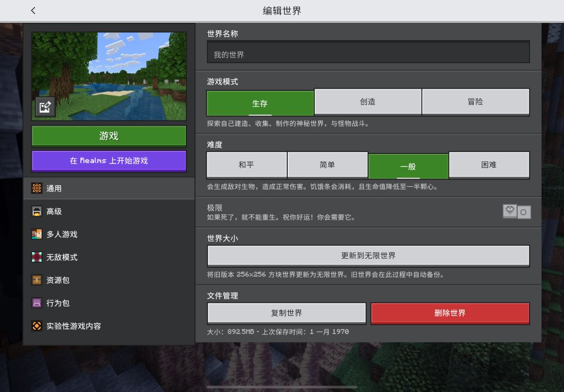
Task: Select the 多人游戏 multiplayer icon
Action: pyautogui.click(x=37, y=234)
